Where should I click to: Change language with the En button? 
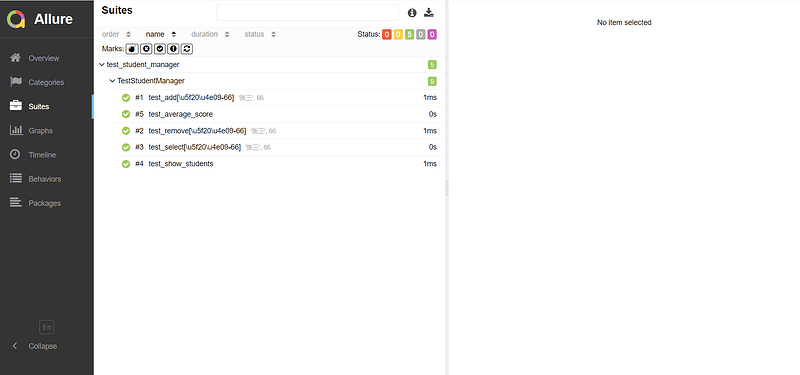pyautogui.click(x=46, y=327)
